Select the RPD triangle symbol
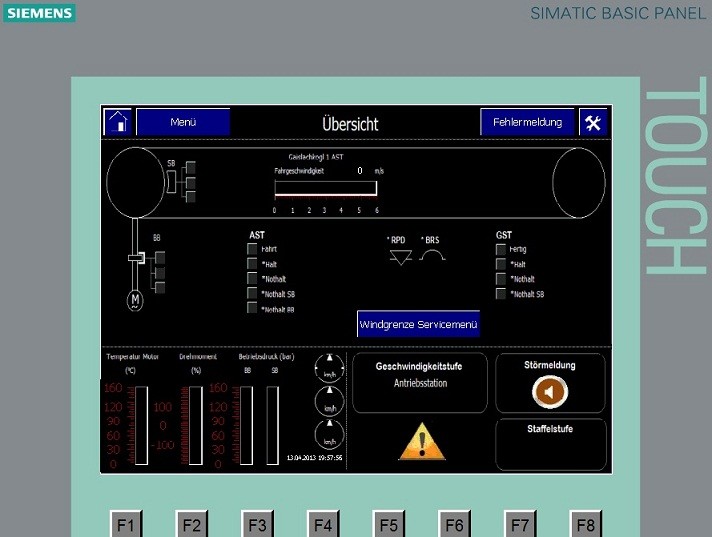The height and width of the screenshot is (537, 712). [401, 257]
